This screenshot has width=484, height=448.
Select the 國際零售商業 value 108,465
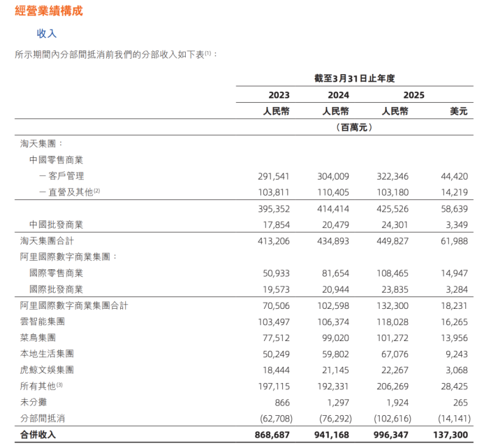click(x=393, y=273)
